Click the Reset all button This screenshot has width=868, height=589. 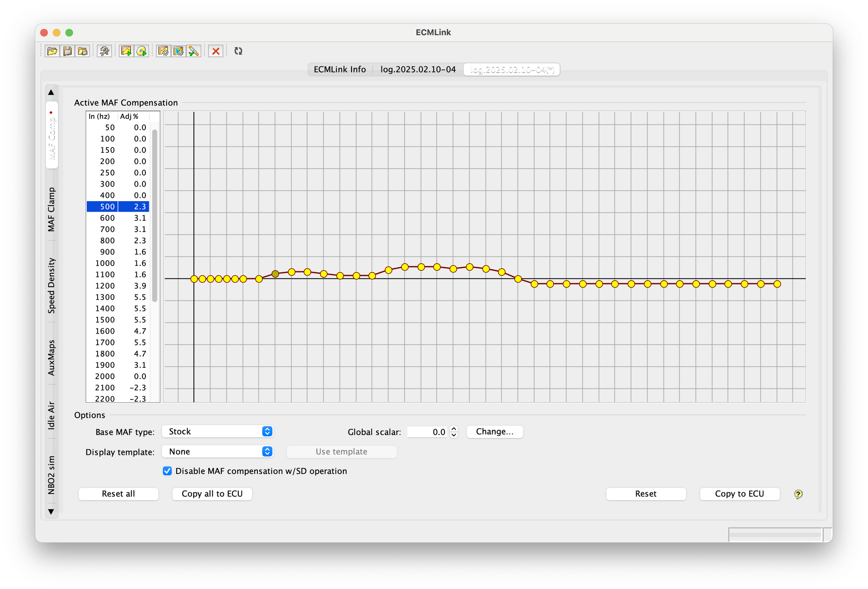[118, 494]
